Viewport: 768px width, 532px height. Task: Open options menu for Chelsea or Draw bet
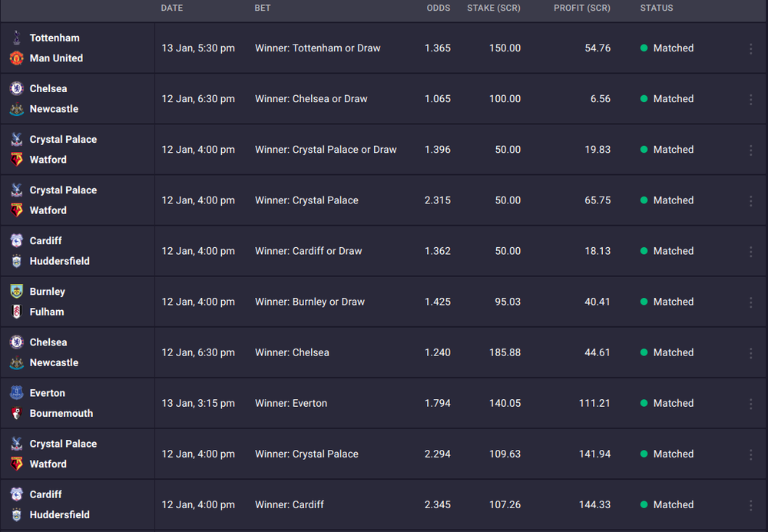click(751, 99)
